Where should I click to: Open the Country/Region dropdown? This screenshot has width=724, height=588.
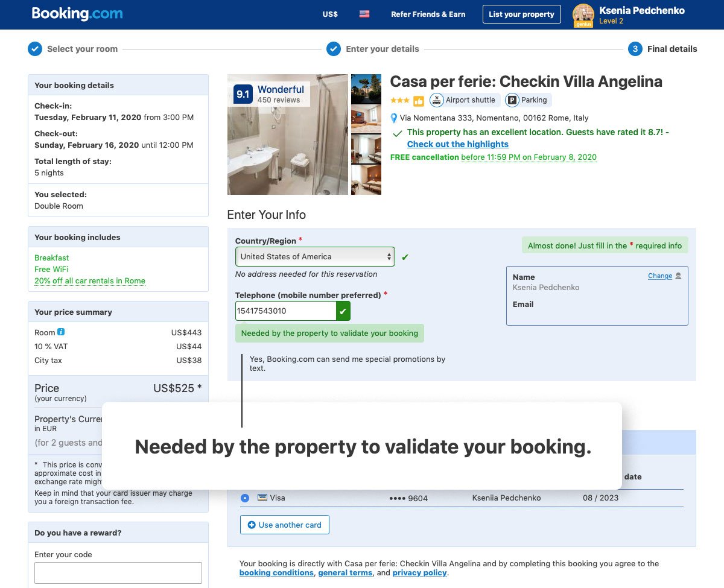coord(315,256)
